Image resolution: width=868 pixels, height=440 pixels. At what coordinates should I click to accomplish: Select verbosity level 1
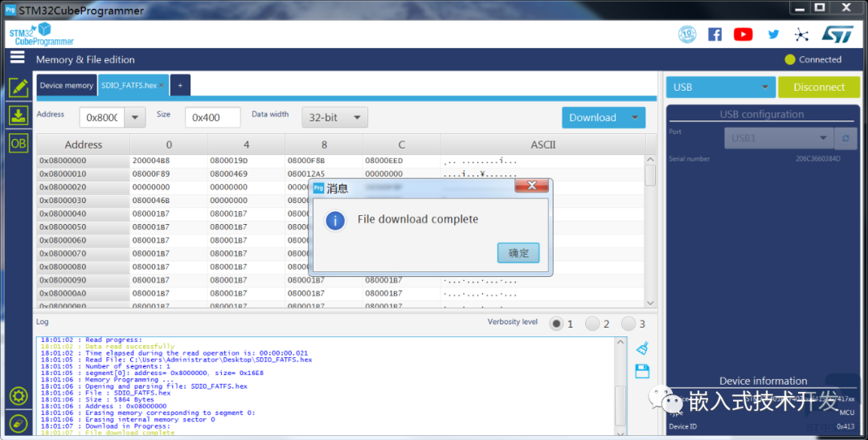click(x=556, y=324)
